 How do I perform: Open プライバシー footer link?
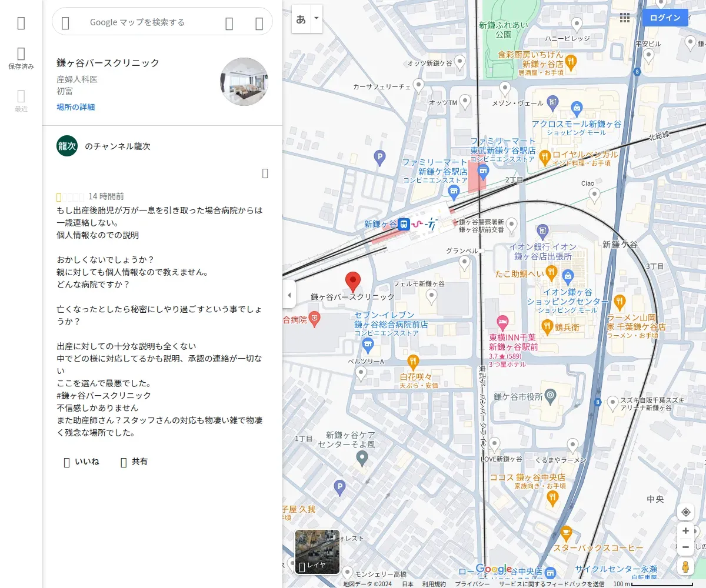(x=472, y=584)
